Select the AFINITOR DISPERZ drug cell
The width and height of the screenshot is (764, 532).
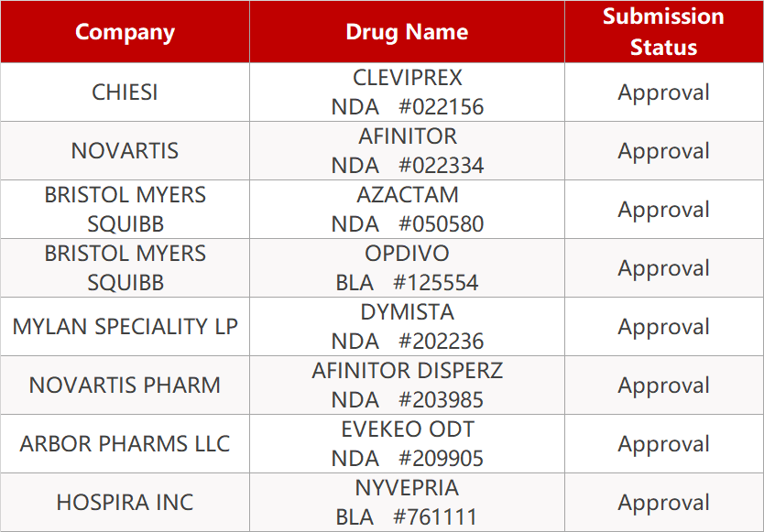(407, 385)
